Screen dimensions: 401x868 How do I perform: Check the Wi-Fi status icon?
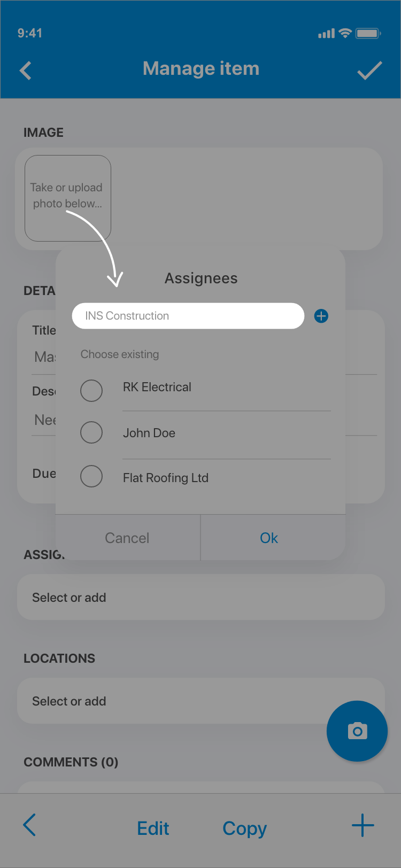click(x=345, y=33)
